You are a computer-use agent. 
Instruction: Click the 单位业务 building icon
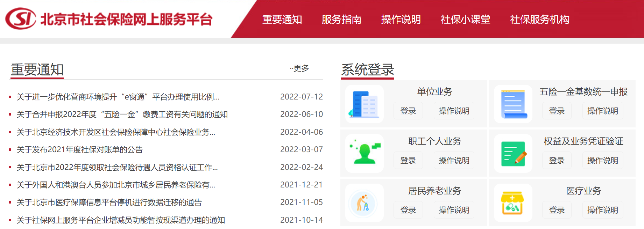(364, 104)
